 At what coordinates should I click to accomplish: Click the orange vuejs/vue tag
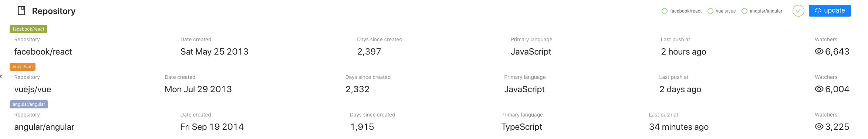pyautogui.click(x=23, y=67)
